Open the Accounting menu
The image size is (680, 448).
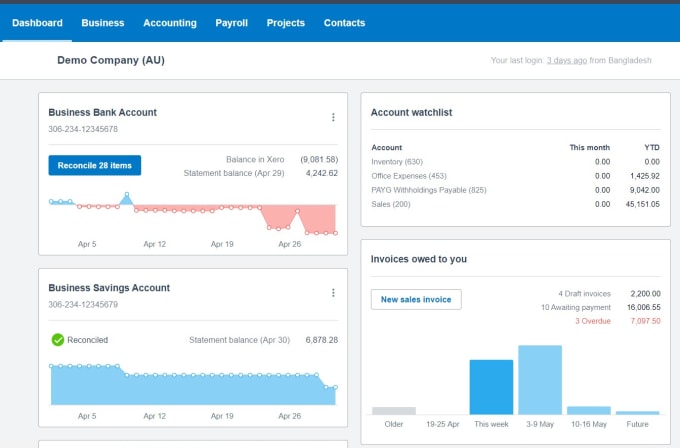click(x=170, y=23)
